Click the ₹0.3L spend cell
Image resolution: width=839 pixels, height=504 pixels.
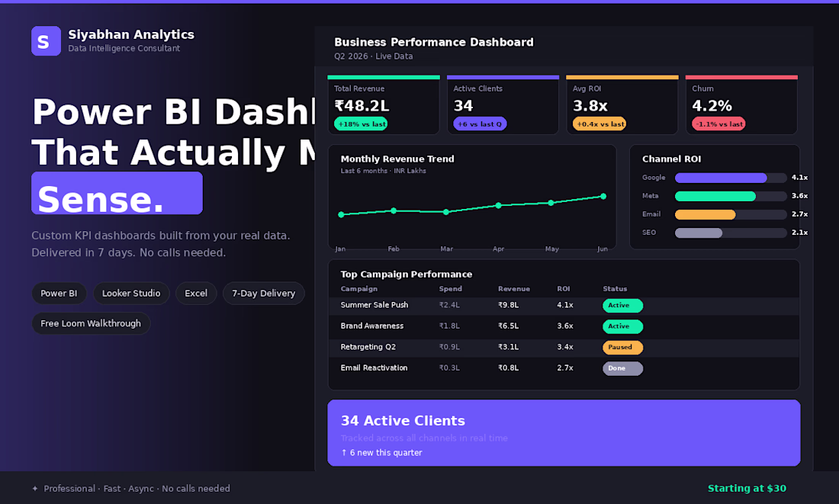click(x=449, y=368)
